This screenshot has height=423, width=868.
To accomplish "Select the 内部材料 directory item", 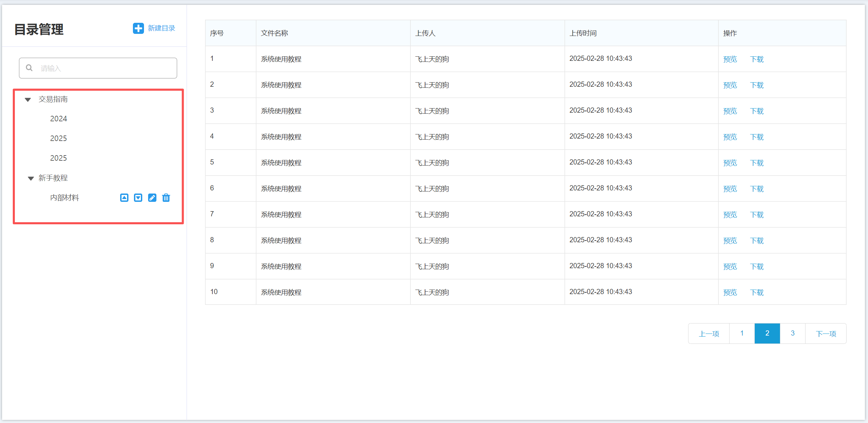I will [65, 198].
